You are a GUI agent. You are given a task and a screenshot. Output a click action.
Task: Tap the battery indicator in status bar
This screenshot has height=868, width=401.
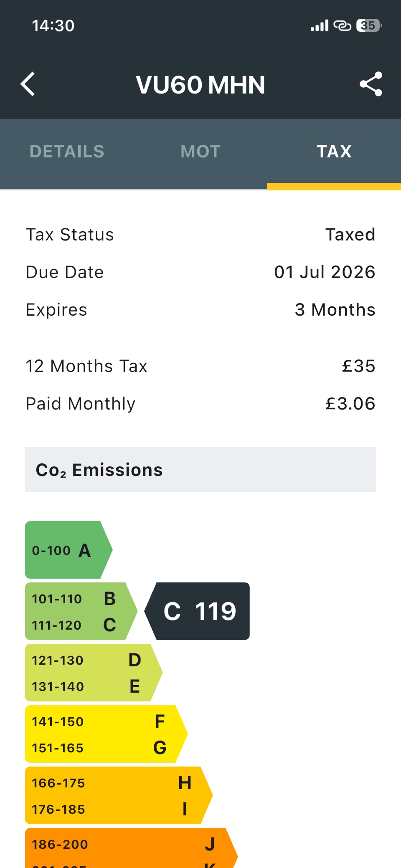pos(368,26)
